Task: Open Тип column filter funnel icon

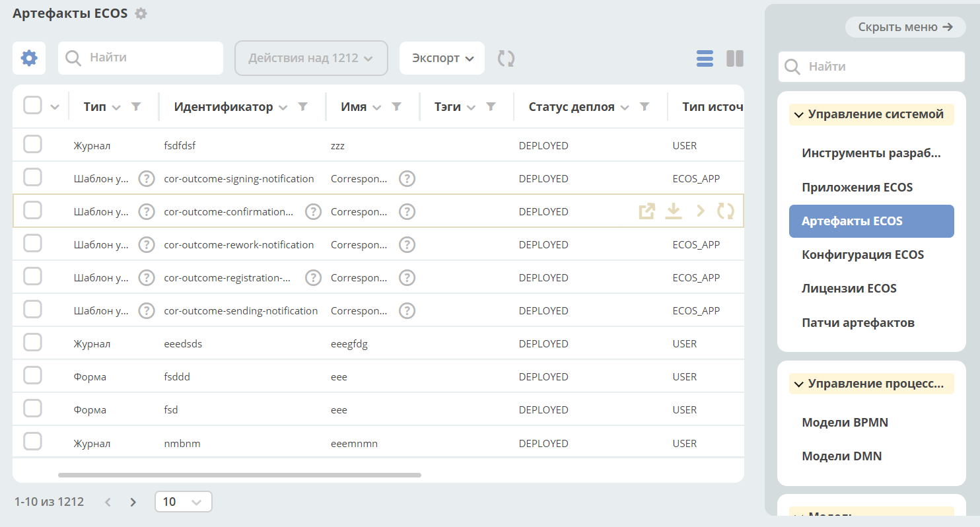Action: (x=136, y=106)
